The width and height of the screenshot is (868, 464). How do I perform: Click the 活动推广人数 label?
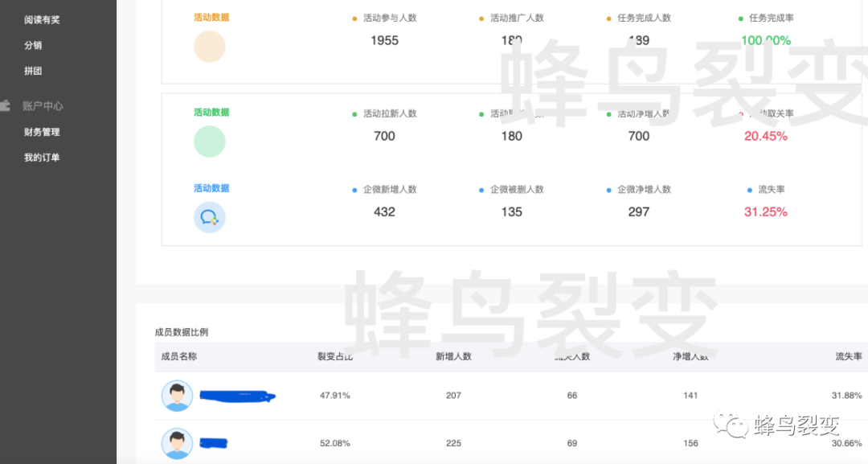click(x=517, y=18)
